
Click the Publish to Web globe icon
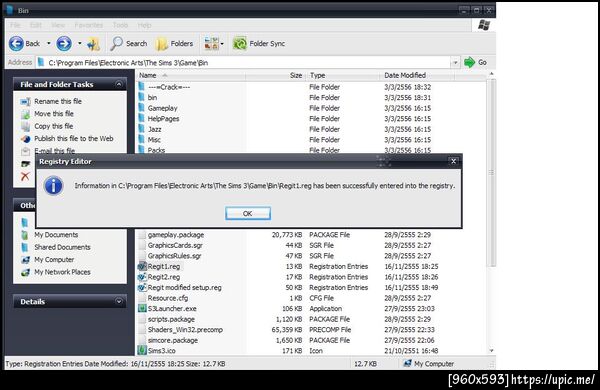coord(25,139)
